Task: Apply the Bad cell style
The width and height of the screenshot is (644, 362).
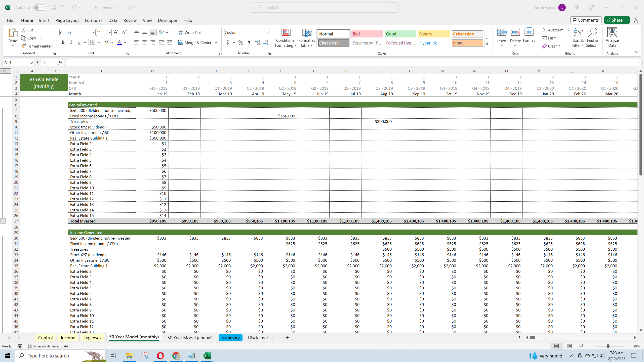Action: point(367,34)
